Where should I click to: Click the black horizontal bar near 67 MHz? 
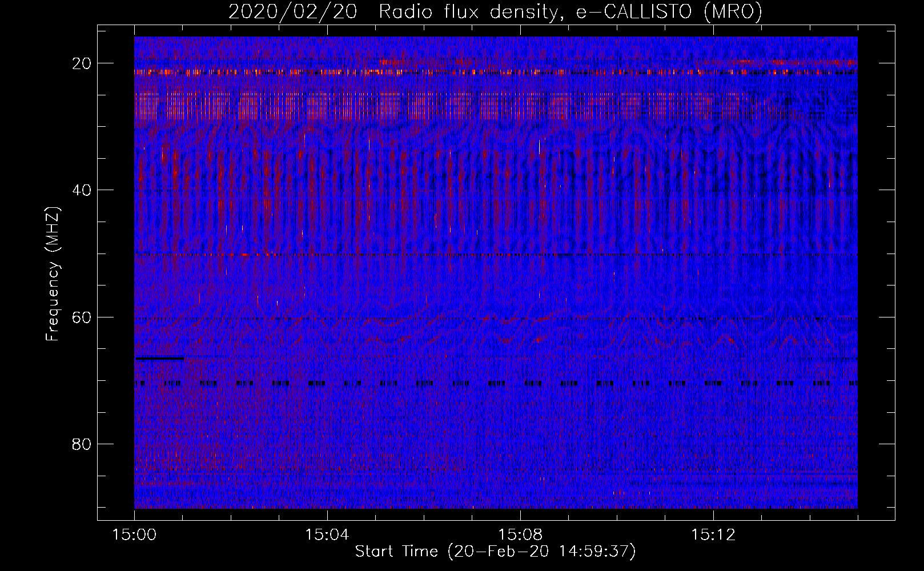click(160, 358)
